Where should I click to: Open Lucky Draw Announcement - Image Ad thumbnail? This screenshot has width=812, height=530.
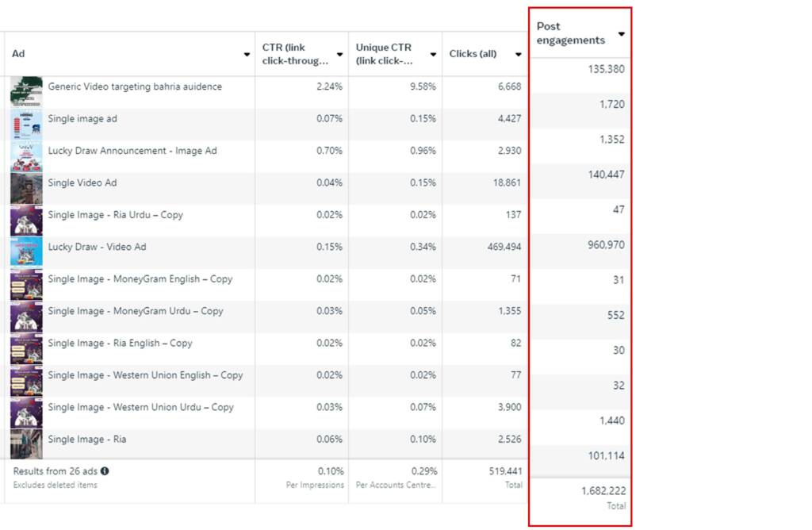coord(26,156)
